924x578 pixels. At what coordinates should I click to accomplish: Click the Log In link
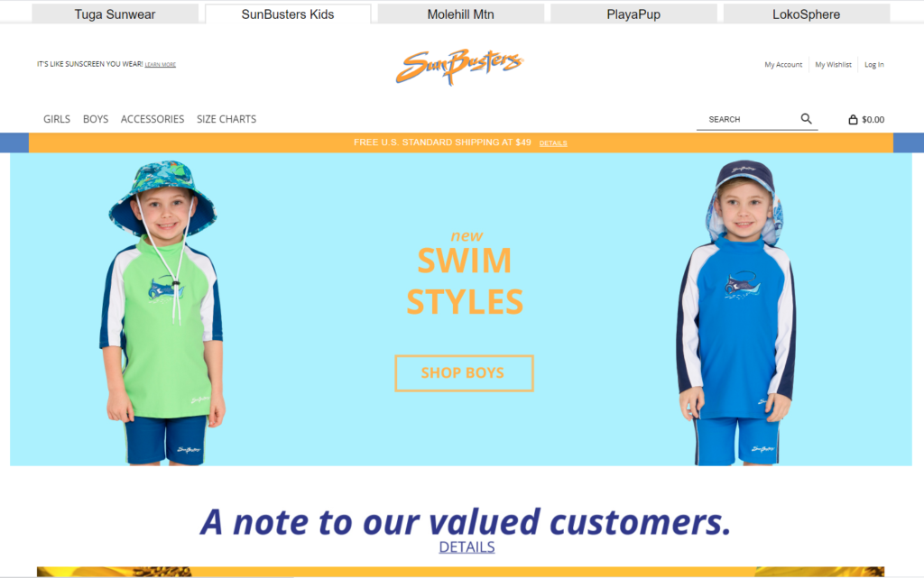(x=873, y=65)
